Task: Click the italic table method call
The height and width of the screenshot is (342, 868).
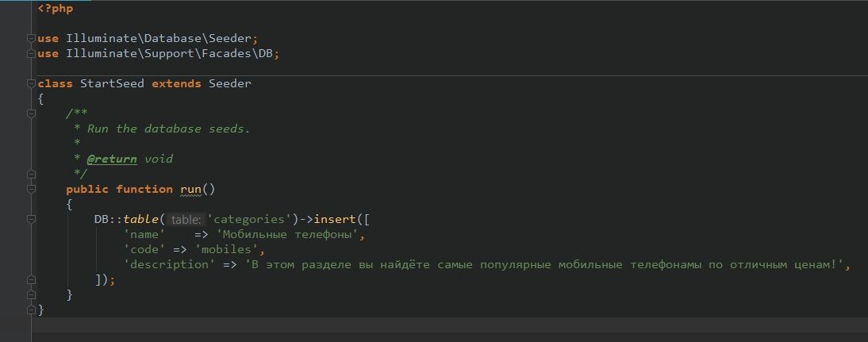Action: pos(141,219)
